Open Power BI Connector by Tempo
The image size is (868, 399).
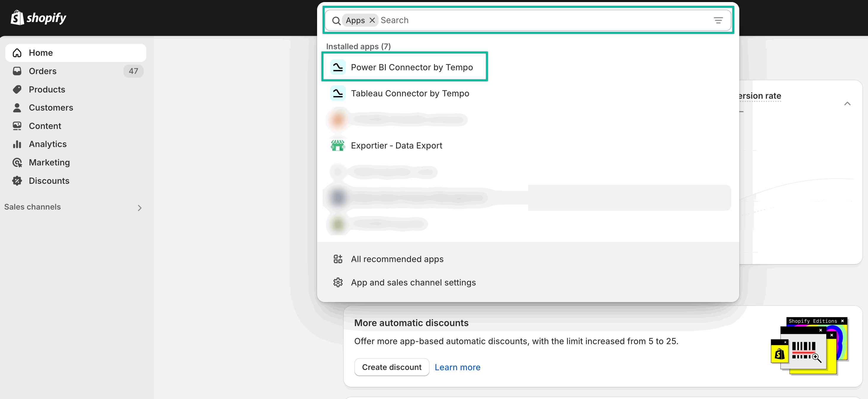(412, 67)
